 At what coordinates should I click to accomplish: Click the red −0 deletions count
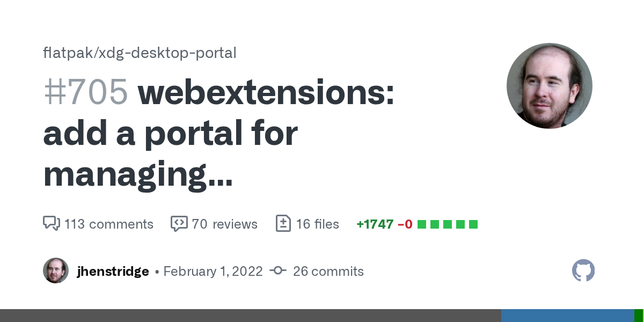tap(405, 224)
